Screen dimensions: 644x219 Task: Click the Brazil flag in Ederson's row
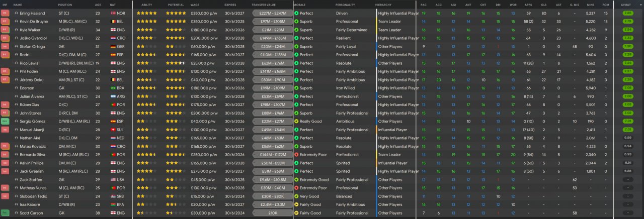113,88
